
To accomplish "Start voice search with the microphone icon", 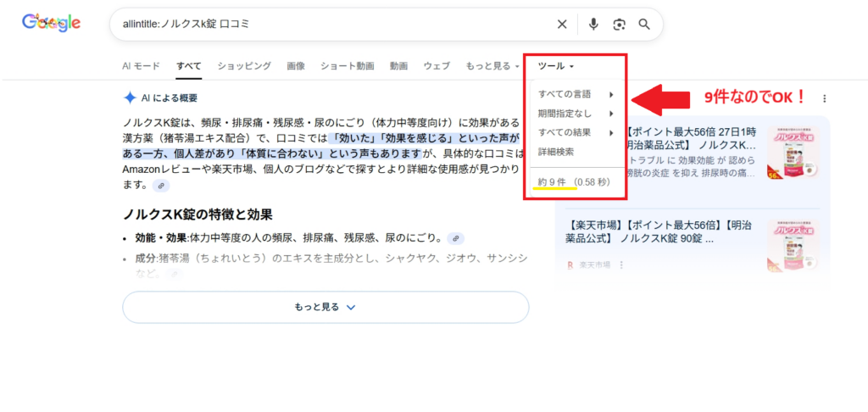I will [593, 24].
